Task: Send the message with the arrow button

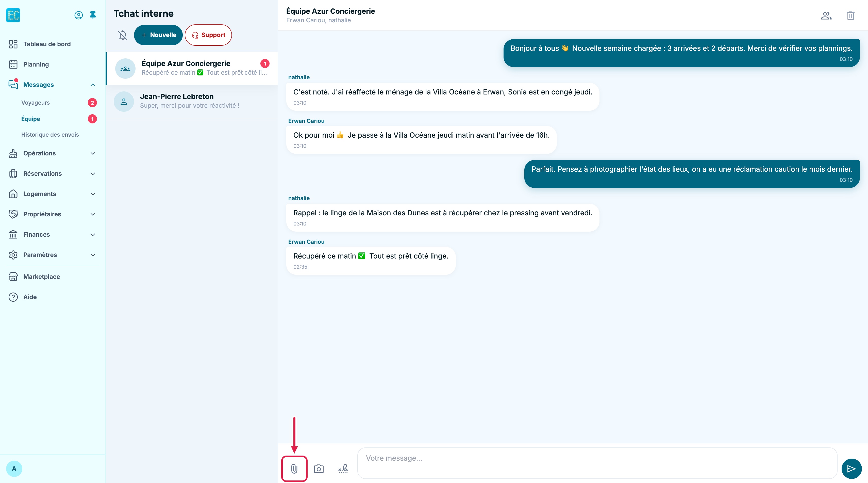Action: [852, 469]
